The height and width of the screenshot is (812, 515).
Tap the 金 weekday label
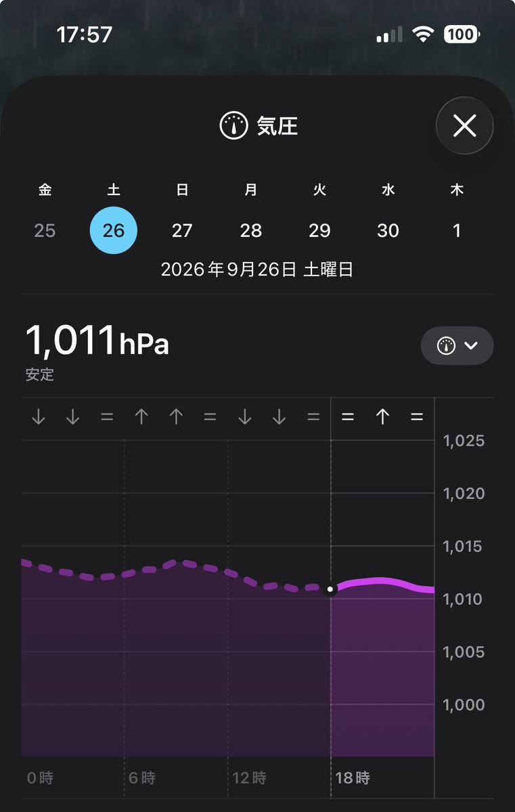pos(45,190)
